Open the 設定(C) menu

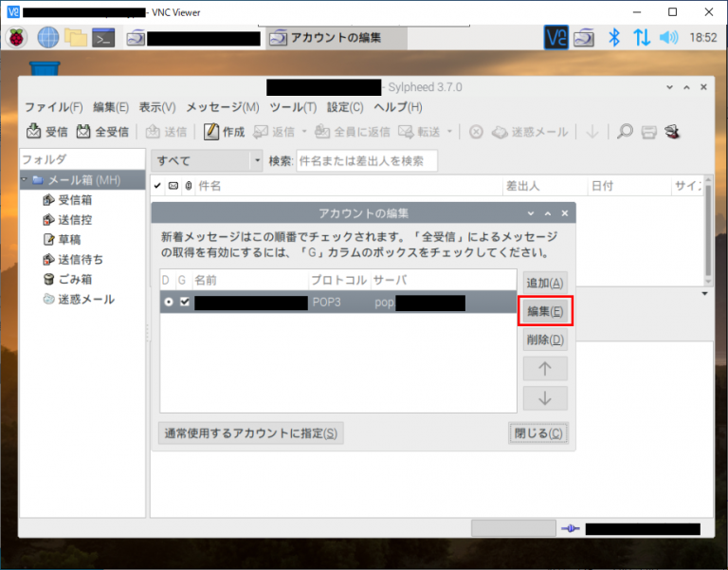point(345,107)
